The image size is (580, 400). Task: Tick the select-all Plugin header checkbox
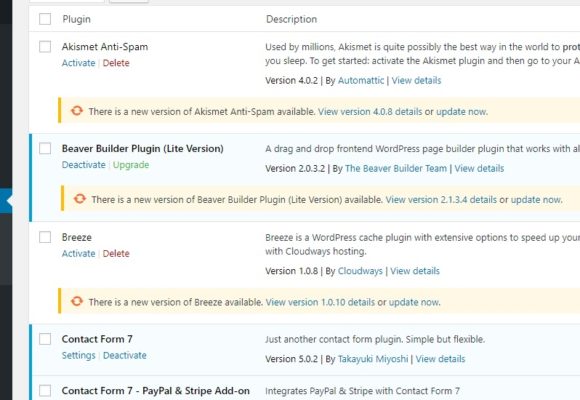[45, 19]
